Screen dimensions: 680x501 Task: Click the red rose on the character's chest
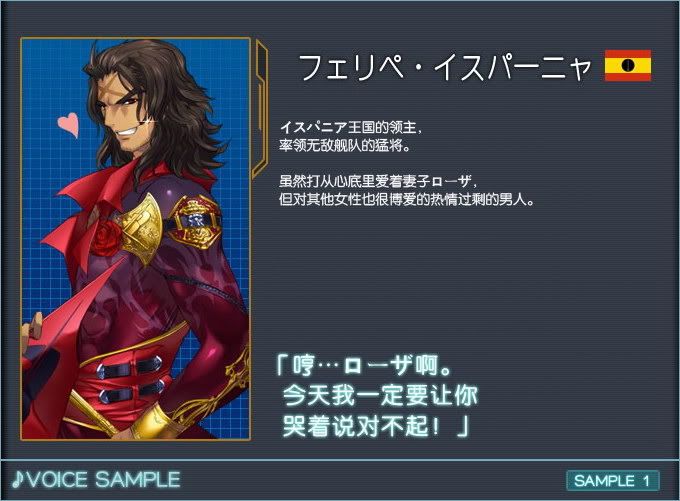(x=106, y=238)
